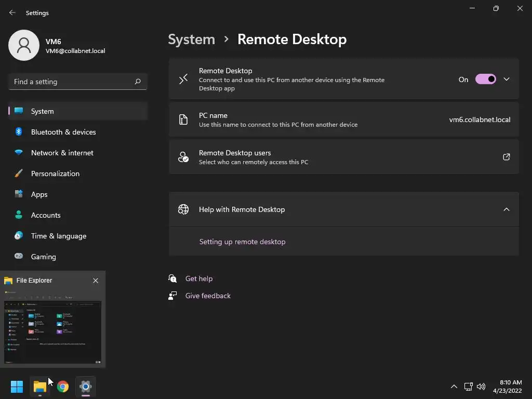Image resolution: width=532 pixels, height=399 pixels.
Task: Click Give feedback
Action: pos(208,296)
